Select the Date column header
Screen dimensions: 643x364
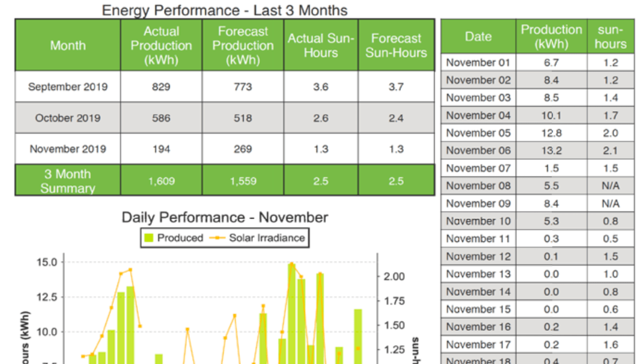478,36
